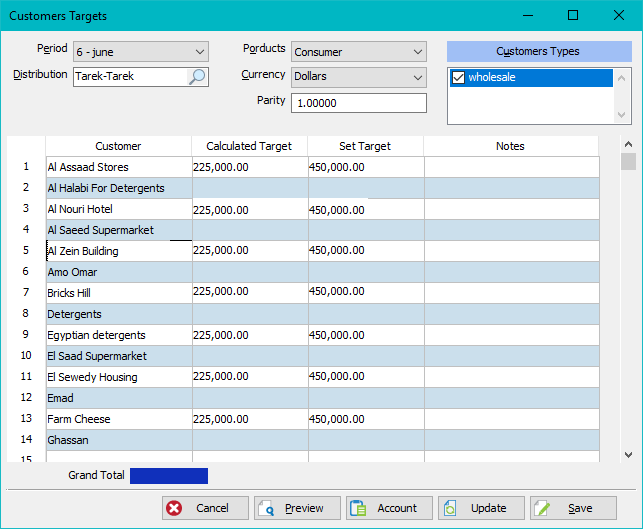This screenshot has height=529, width=643.
Task: Select the Amo Omar row
Action: coord(323,272)
